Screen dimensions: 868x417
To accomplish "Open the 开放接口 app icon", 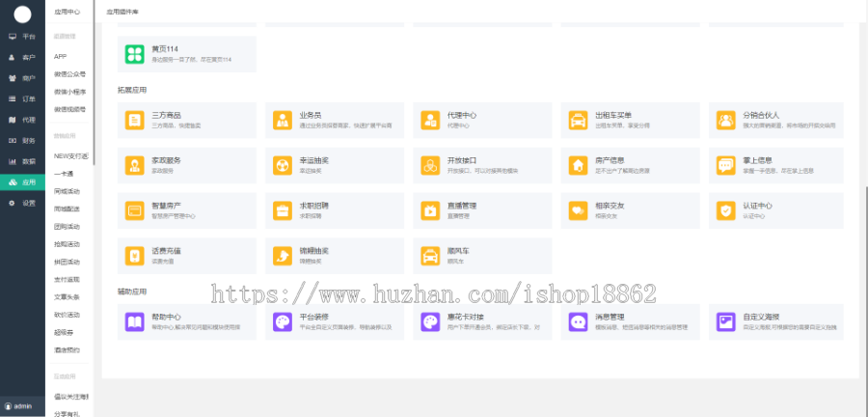I will [x=430, y=165].
